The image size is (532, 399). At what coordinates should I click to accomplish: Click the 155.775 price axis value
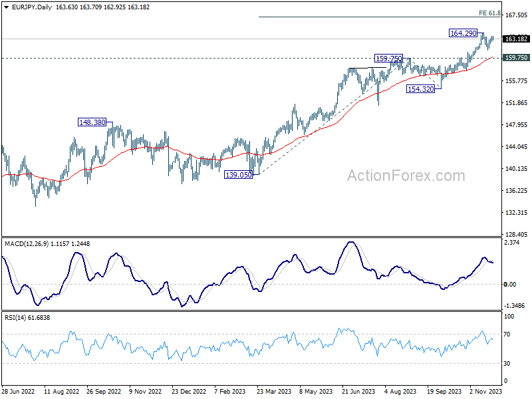point(517,80)
